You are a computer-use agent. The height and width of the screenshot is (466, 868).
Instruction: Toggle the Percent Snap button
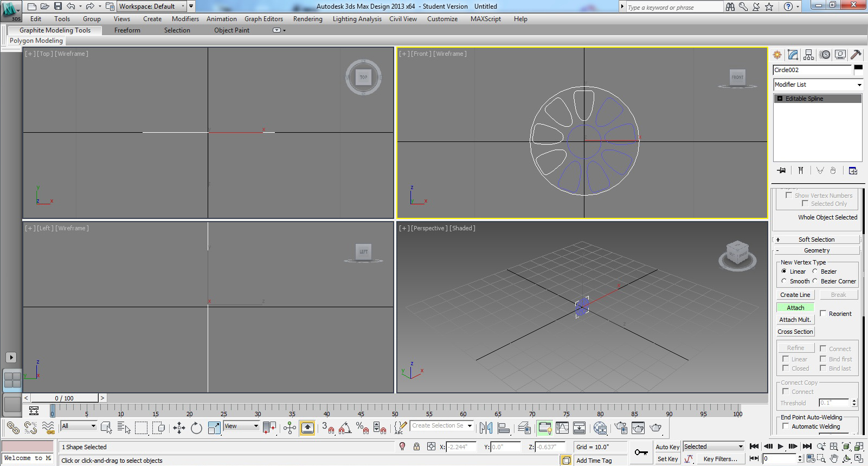363,428
